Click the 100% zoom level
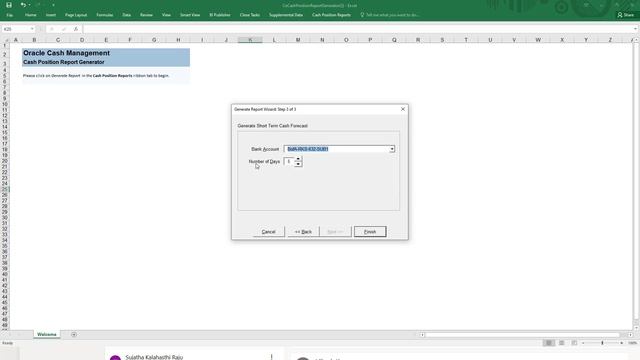Image resolution: width=640 pixels, height=360 pixels. (x=632, y=343)
